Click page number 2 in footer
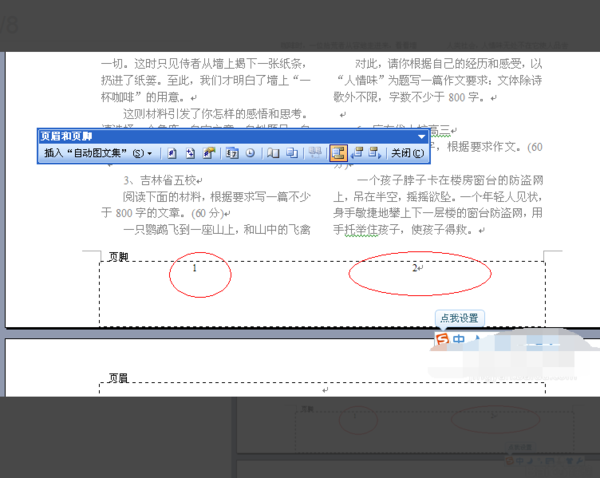This screenshot has height=478, width=600. 415,268
